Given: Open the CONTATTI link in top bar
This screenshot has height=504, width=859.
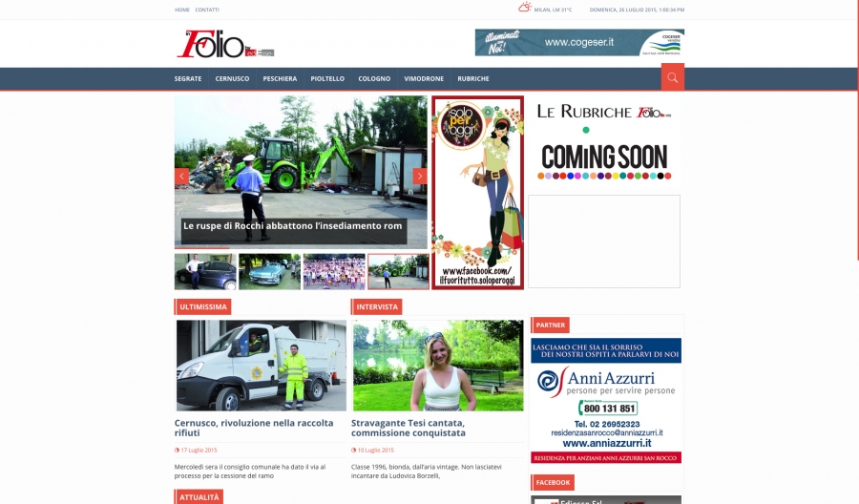Looking at the screenshot, I should click(207, 10).
